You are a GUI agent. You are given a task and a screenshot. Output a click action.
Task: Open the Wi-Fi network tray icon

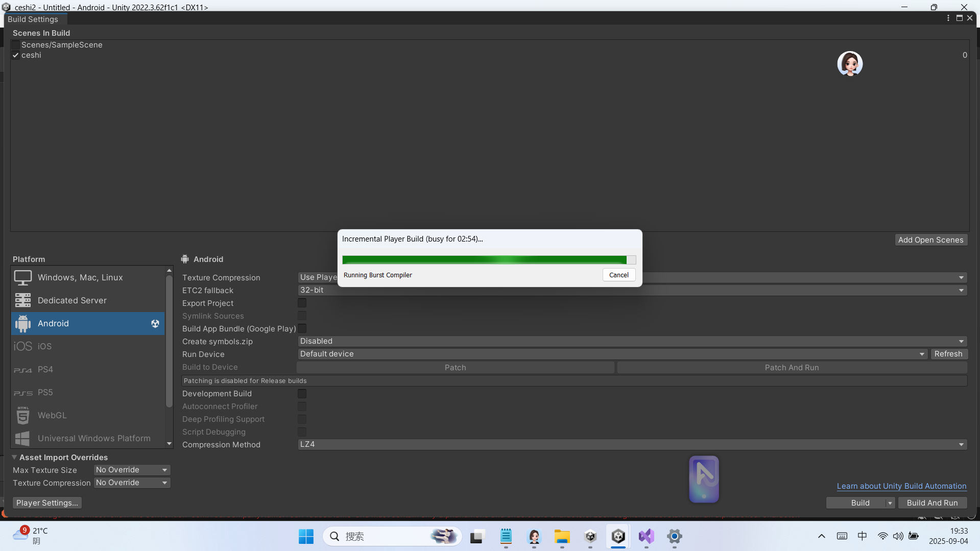pos(882,536)
